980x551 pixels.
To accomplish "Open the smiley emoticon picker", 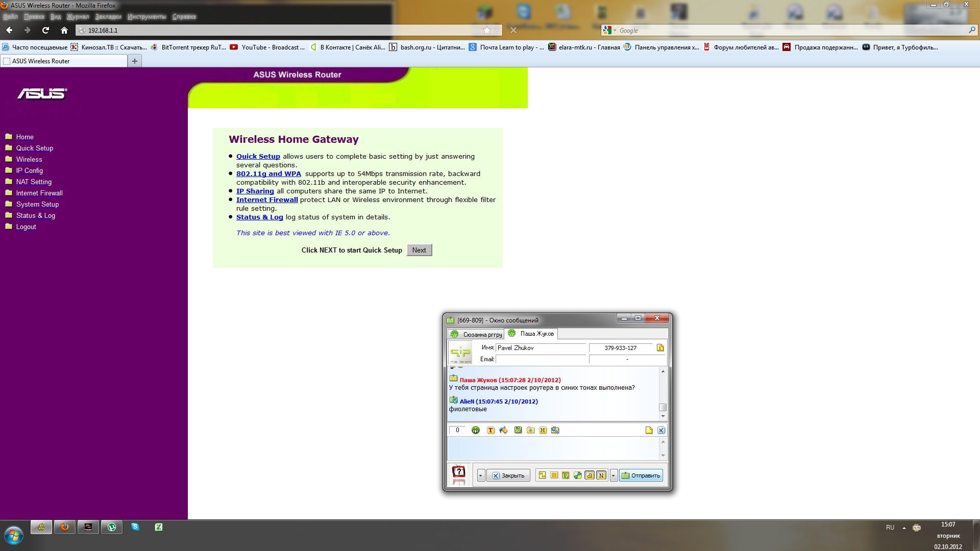I will pos(475,430).
